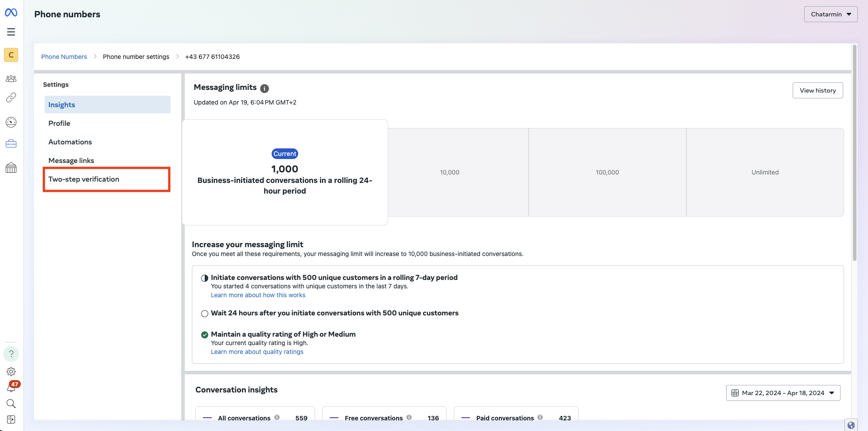Viewport: 868px width, 431px height.
Task: Click the Phone Numbers breadcrumb link
Action: point(64,57)
